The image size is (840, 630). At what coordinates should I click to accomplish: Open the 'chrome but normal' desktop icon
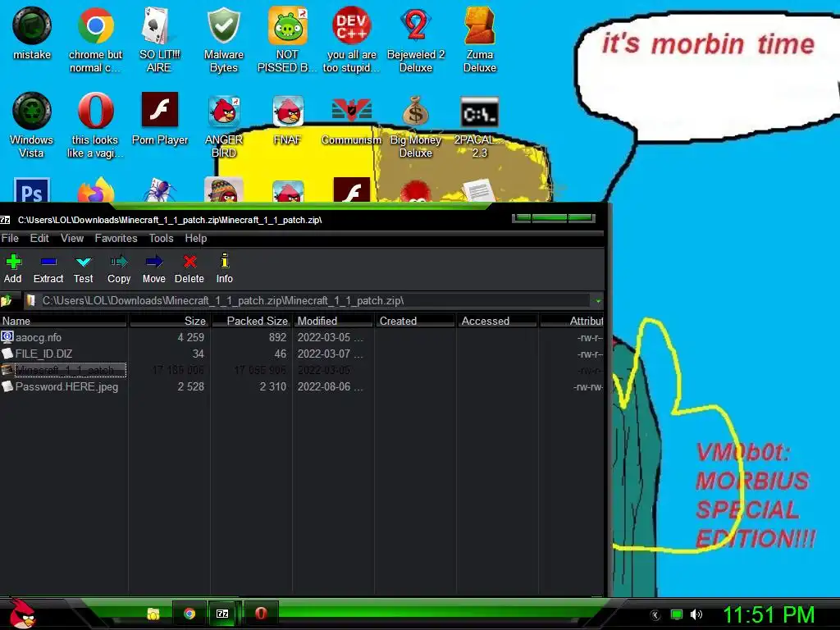click(x=95, y=39)
